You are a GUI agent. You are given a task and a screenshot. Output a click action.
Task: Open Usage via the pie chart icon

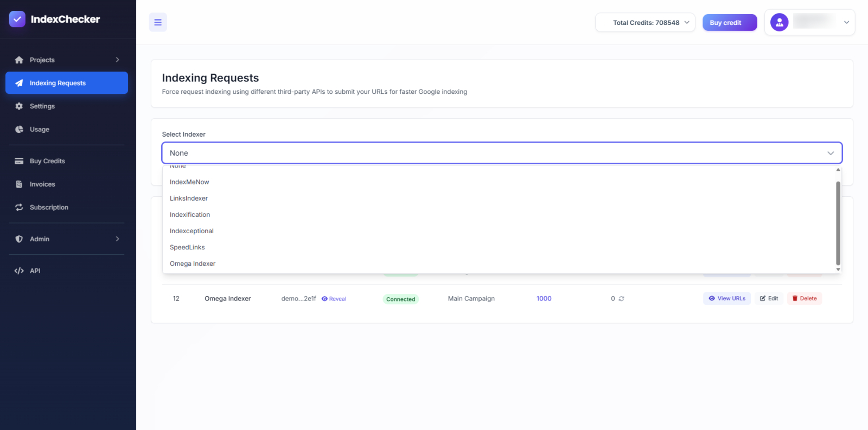coord(19,130)
